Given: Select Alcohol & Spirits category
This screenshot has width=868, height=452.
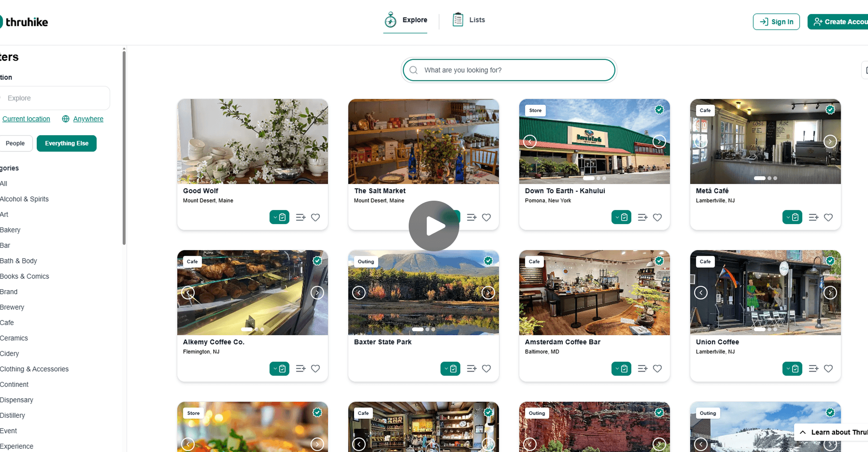Looking at the screenshot, I should 24,199.
